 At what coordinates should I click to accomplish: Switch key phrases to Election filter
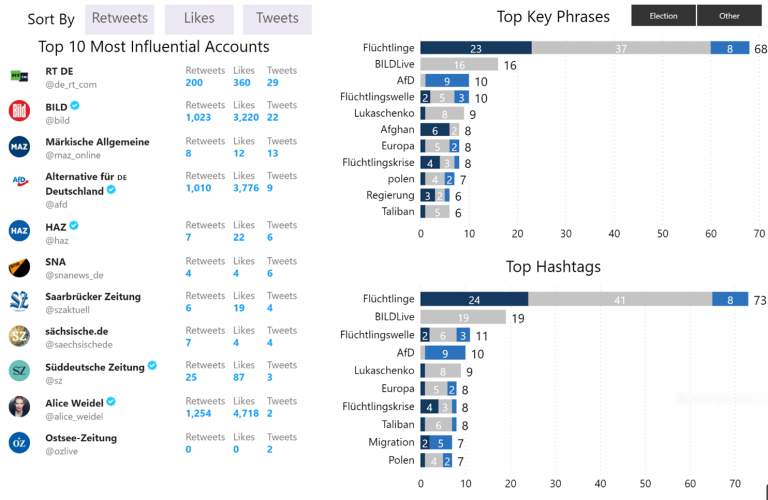point(663,16)
